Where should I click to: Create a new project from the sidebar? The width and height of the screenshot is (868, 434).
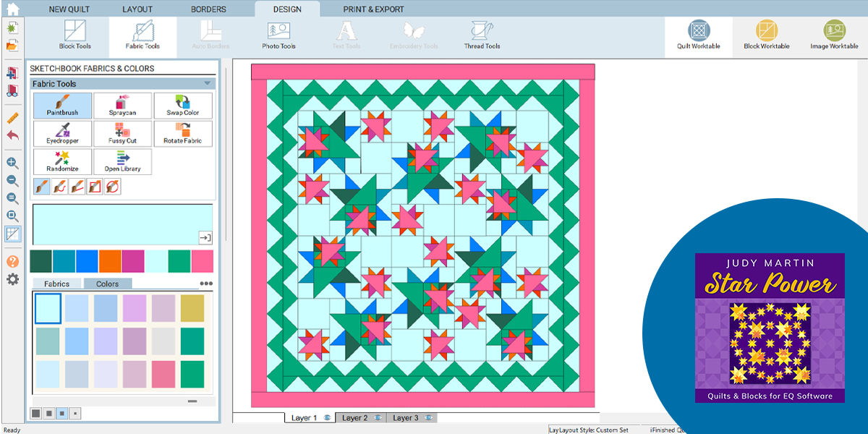coord(12,28)
